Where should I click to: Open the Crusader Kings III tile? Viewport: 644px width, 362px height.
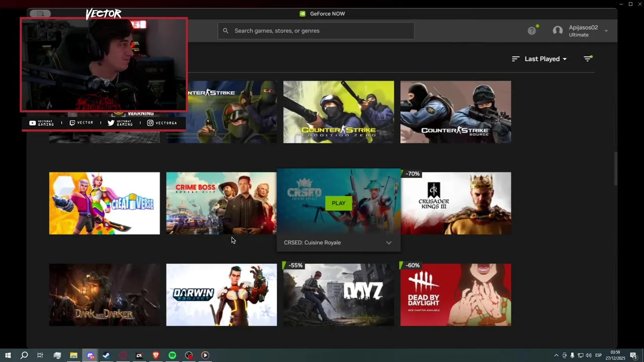click(x=456, y=204)
